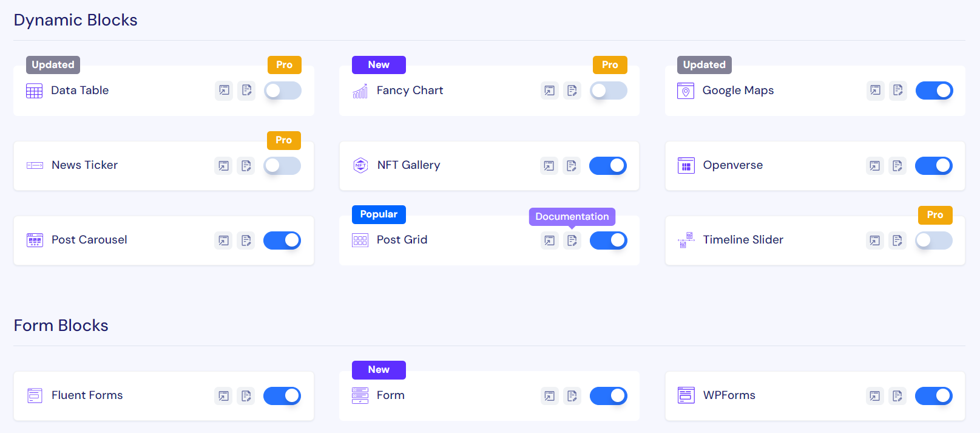Open documentation icon for News Ticker
Screen dimensions: 980x433
click(246, 166)
